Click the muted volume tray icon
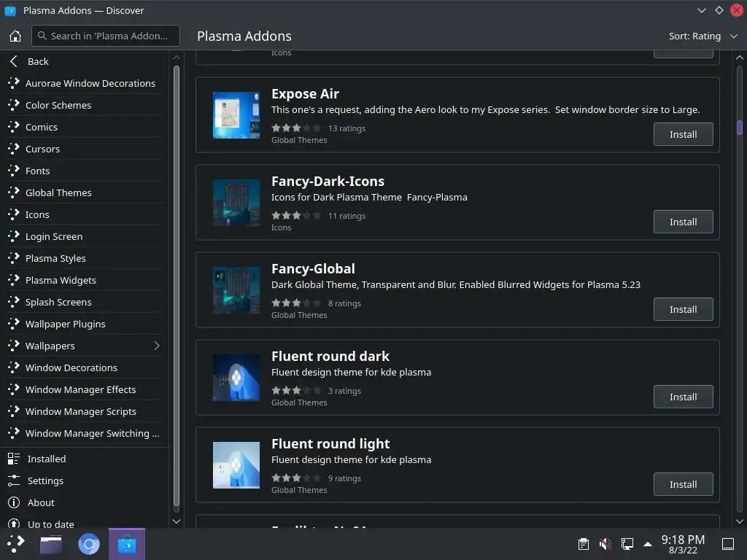 605,544
